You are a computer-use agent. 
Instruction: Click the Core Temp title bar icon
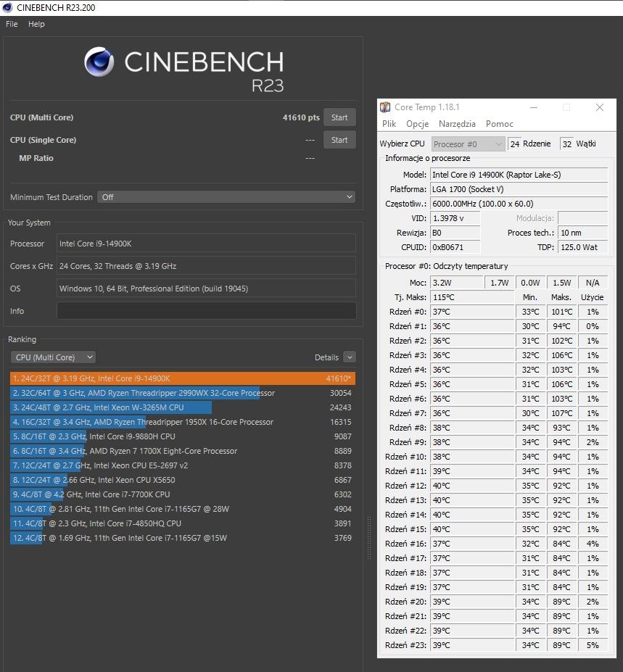[x=385, y=107]
